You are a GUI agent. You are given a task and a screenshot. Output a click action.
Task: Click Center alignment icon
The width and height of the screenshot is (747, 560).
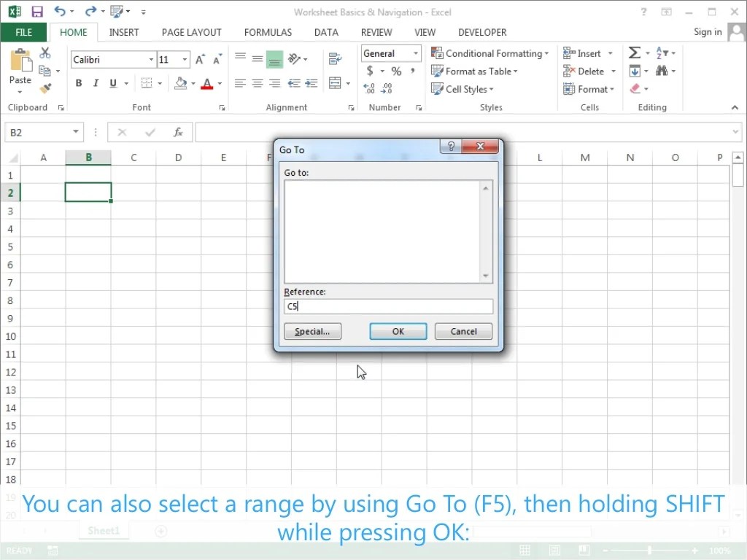tap(257, 83)
